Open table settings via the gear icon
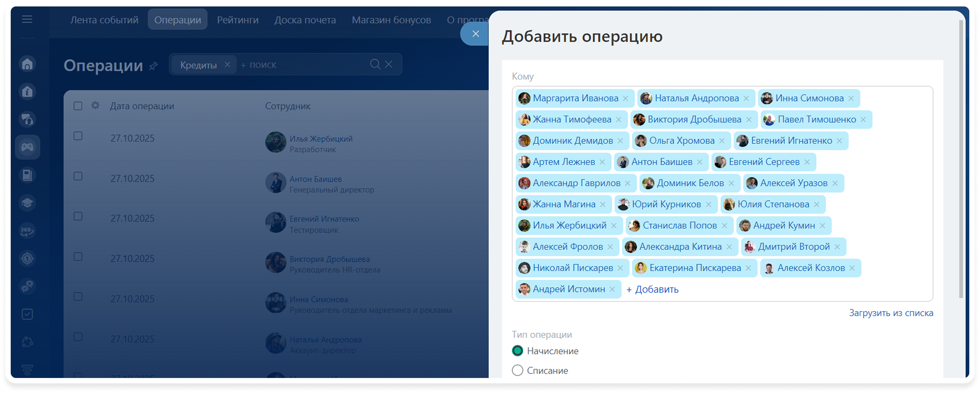This screenshot has height=393, width=980. coord(96,105)
